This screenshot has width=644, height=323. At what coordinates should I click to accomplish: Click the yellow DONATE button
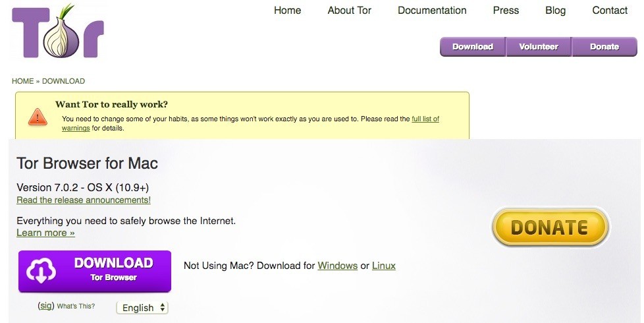click(x=550, y=227)
